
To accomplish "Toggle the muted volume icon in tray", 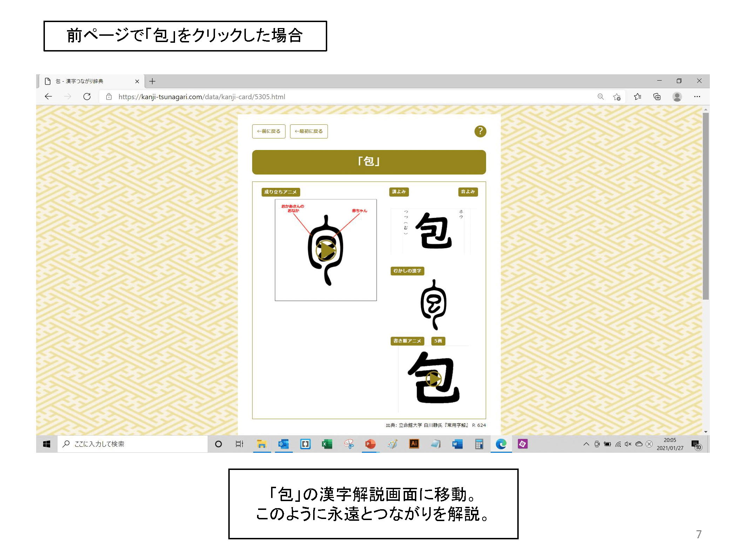I will [628, 444].
